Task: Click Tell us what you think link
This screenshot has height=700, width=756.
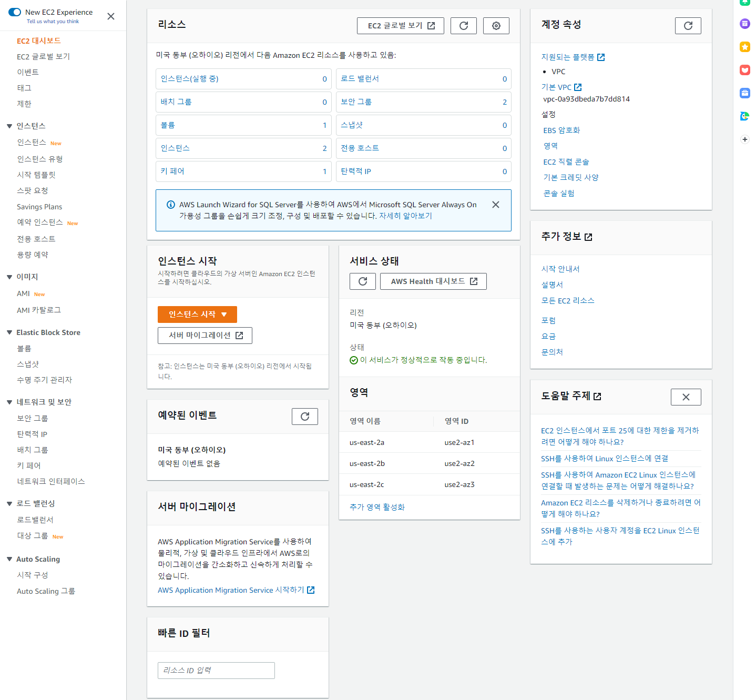Action: (x=53, y=22)
